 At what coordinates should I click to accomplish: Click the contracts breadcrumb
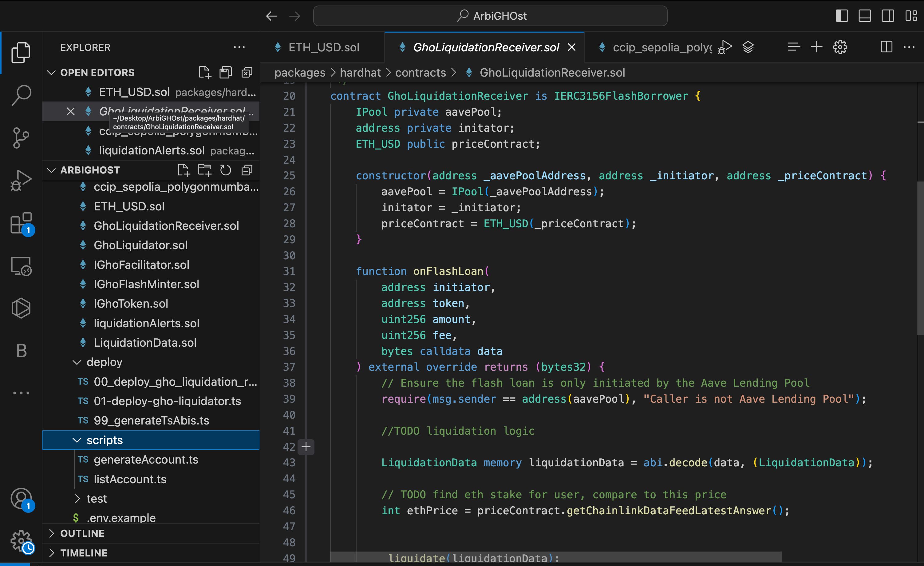(x=421, y=72)
